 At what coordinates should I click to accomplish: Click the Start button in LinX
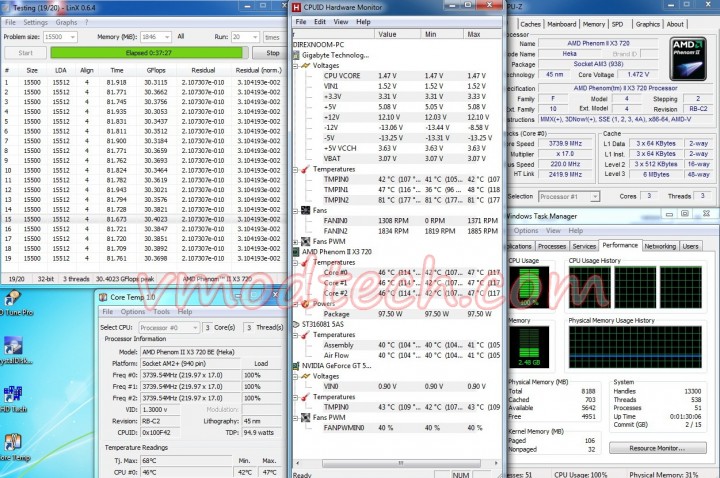[x=26, y=53]
